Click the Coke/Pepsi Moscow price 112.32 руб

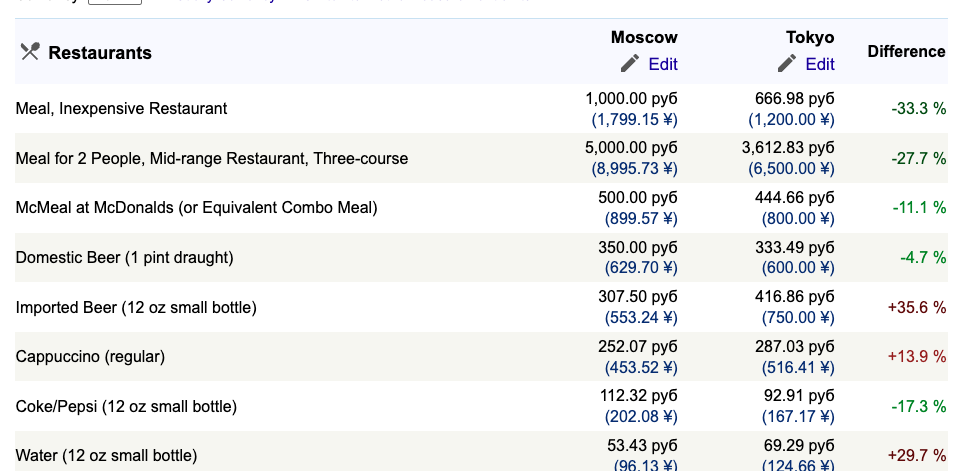(639, 396)
